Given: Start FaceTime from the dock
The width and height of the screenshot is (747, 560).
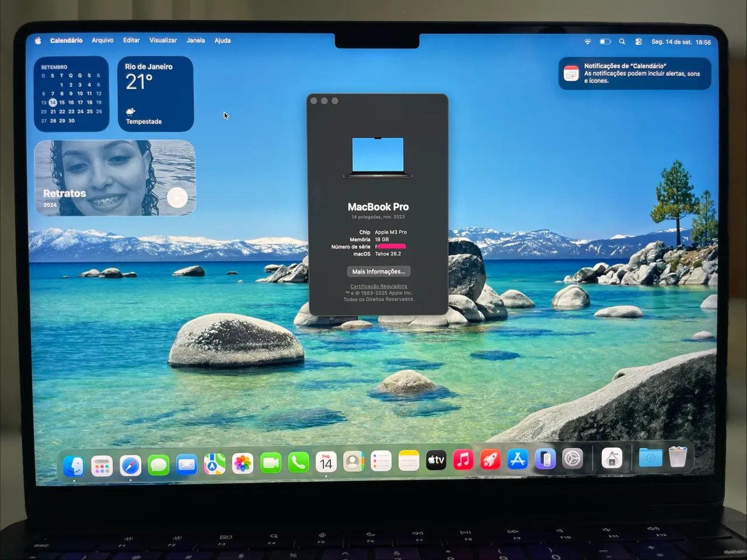Looking at the screenshot, I should (x=270, y=463).
